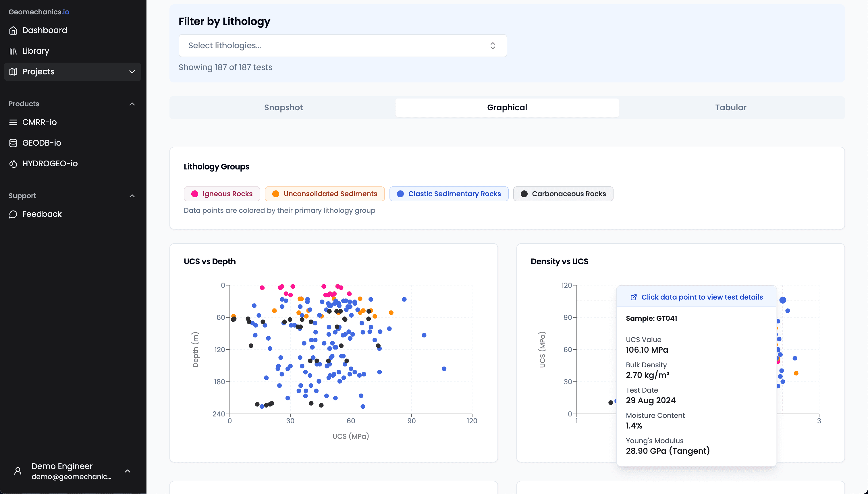The height and width of the screenshot is (494, 868).
Task: Open HYDROGEO-io via its droplet icon
Action: [13, 163]
